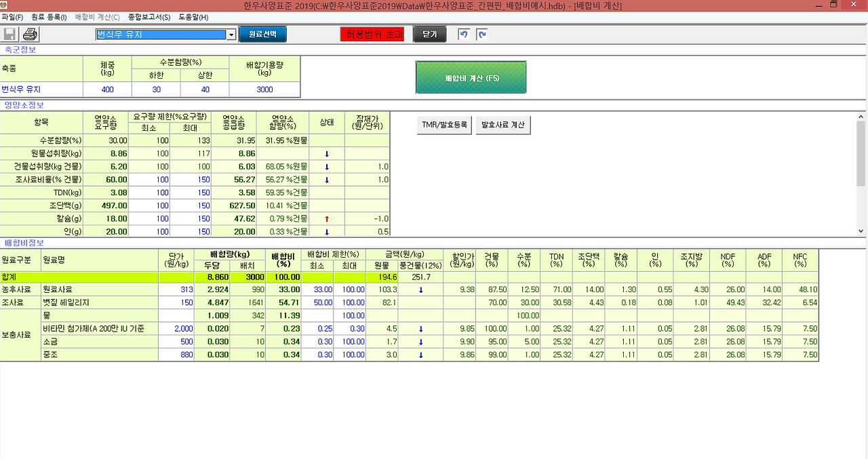
Task: Select the 비타민 첨가제 ingredient name
Action: coord(100,329)
